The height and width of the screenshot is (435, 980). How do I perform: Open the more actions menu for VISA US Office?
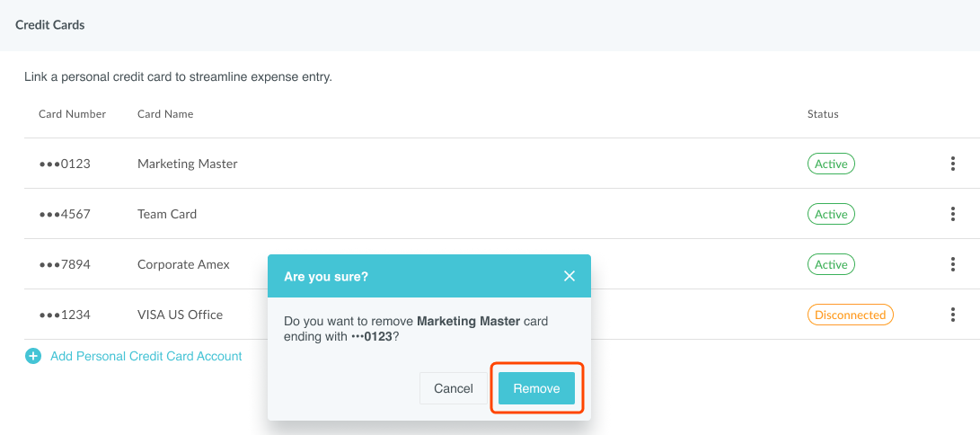click(952, 315)
